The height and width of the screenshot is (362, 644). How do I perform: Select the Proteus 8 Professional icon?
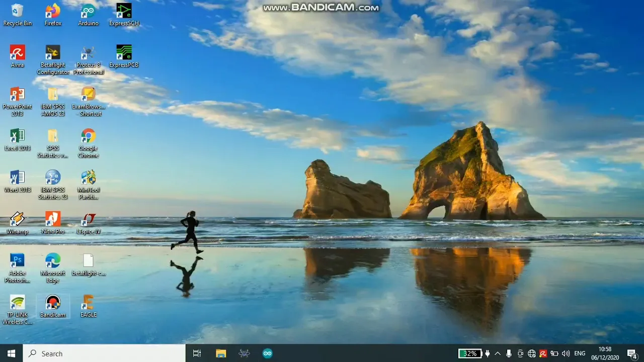[88, 60]
